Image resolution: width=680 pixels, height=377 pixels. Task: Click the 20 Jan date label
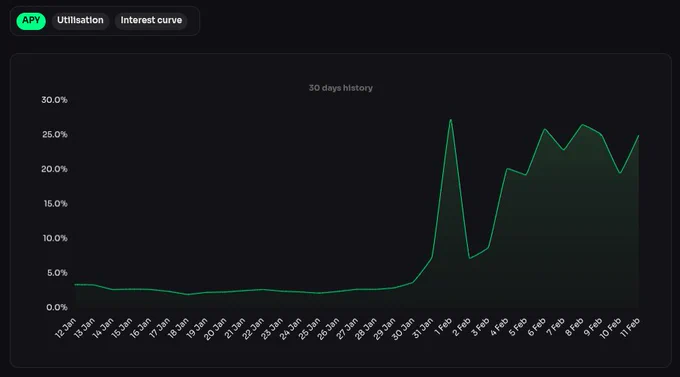(216, 329)
